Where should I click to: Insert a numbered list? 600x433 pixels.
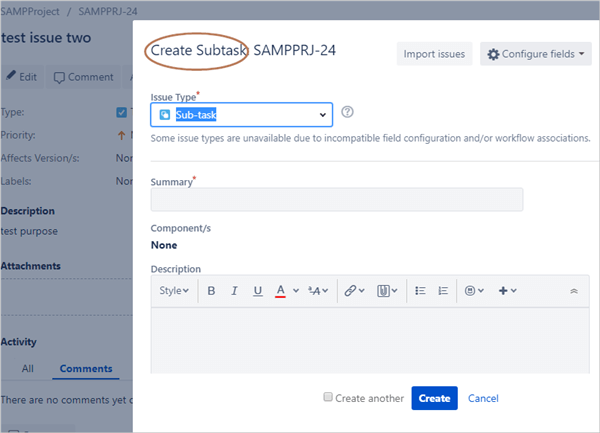tap(443, 291)
